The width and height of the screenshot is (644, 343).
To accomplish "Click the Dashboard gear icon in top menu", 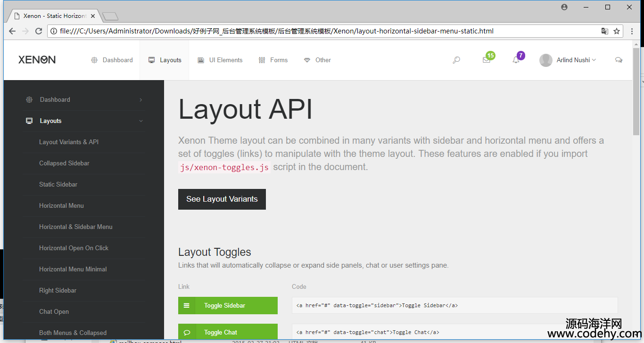I will [94, 60].
